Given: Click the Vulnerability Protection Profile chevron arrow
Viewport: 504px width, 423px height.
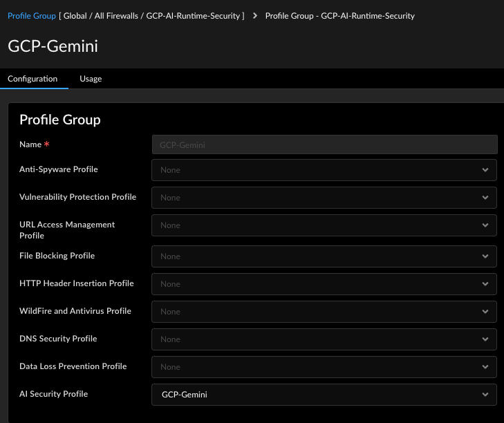Looking at the screenshot, I should tap(485, 198).
